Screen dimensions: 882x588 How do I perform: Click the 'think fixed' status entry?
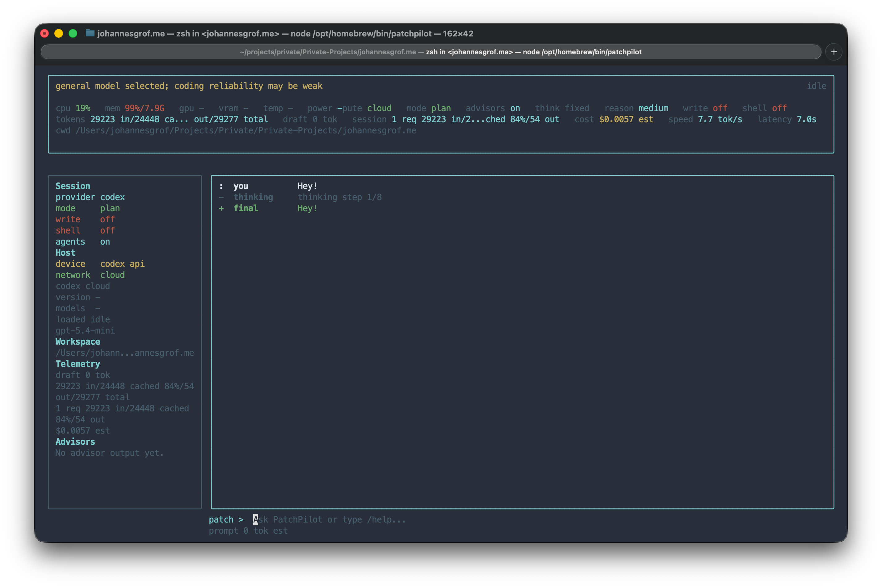562,108
